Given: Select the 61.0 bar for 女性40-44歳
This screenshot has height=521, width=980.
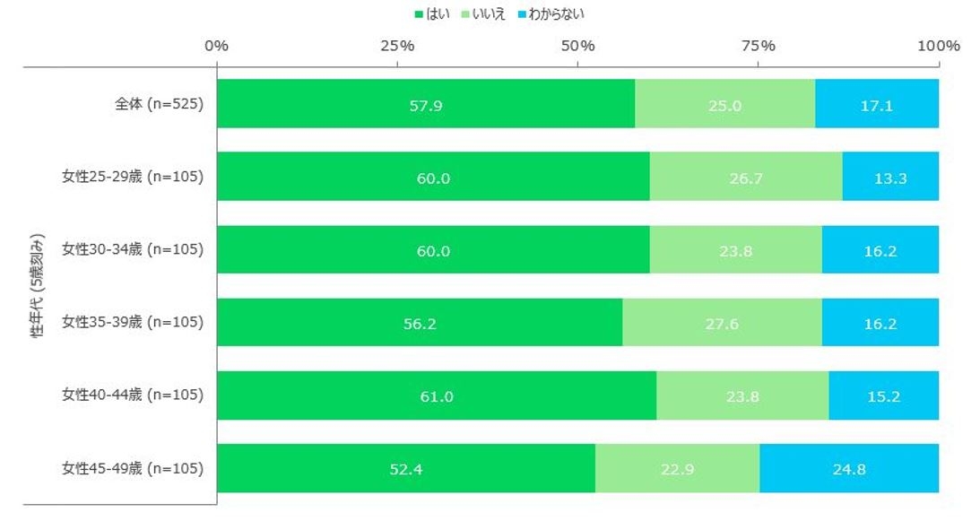Looking at the screenshot, I should click(x=437, y=395).
